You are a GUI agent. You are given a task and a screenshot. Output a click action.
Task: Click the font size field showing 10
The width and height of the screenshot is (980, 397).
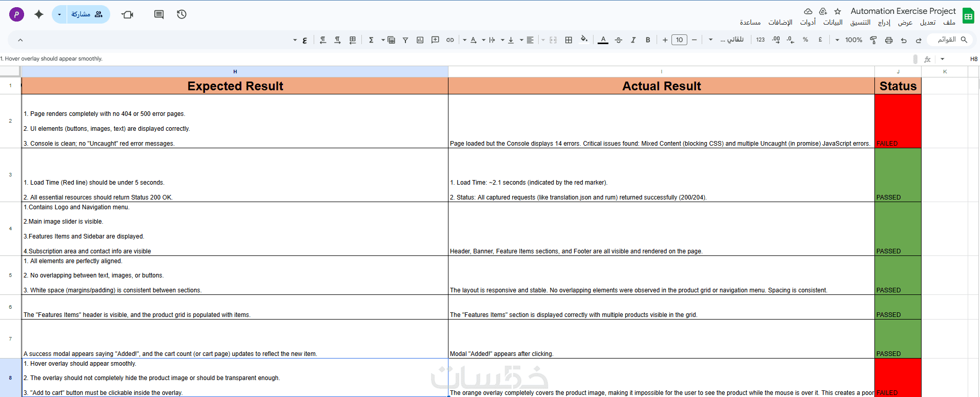(x=679, y=40)
